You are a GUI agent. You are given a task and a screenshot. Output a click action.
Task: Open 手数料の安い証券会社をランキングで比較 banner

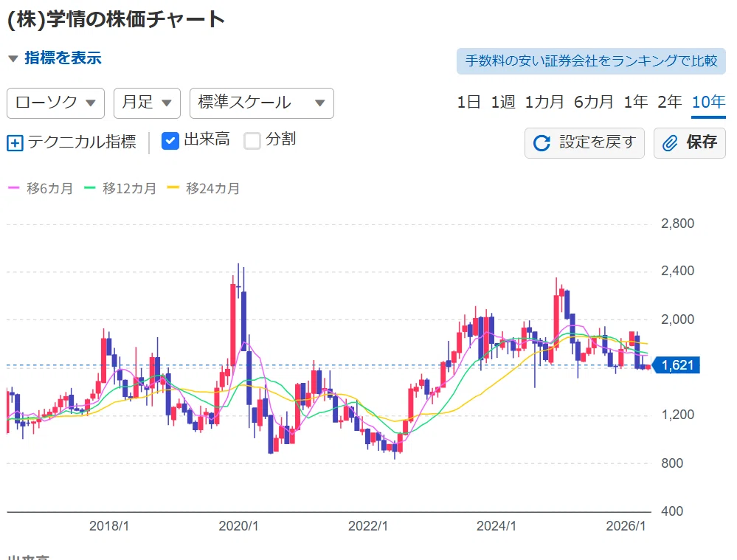pyautogui.click(x=591, y=61)
